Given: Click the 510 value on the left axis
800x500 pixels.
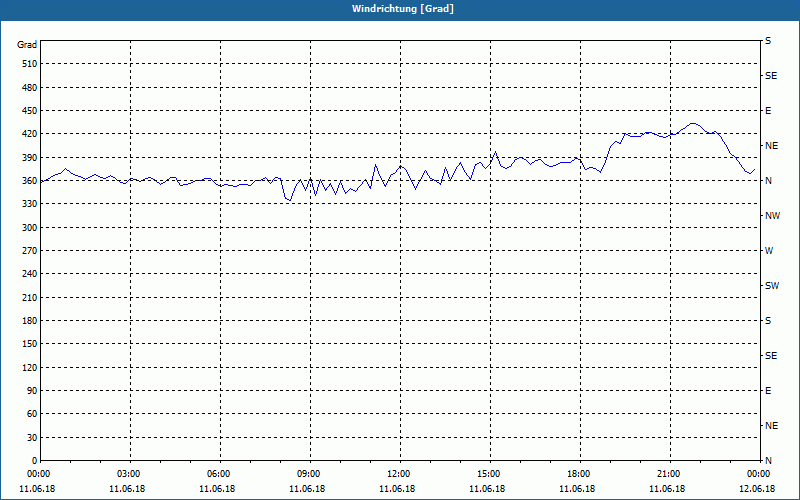Looking at the screenshot, I should [x=30, y=64].
